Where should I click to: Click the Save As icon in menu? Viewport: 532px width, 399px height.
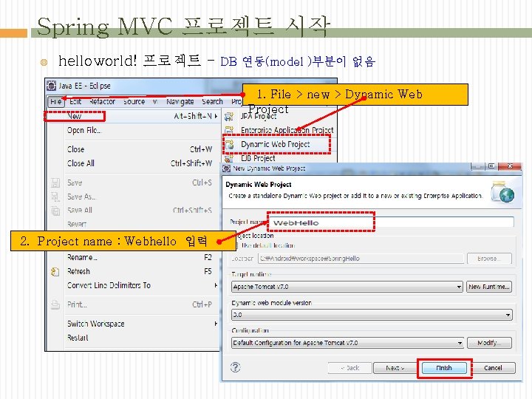point(55,197)
